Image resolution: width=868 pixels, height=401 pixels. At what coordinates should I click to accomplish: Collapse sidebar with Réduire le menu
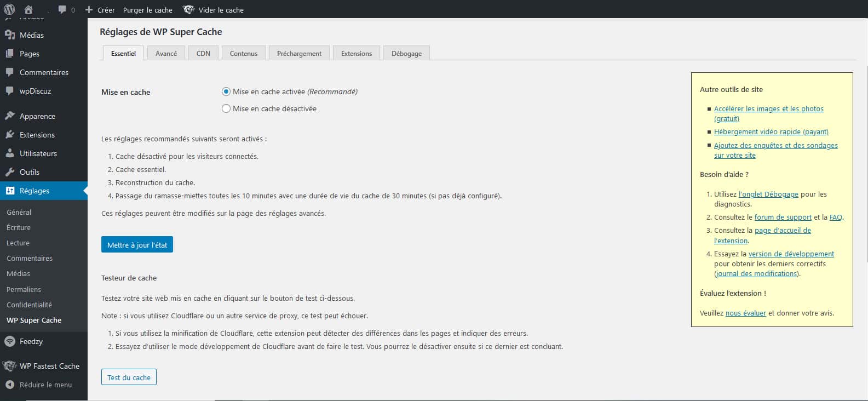(45, 385)
